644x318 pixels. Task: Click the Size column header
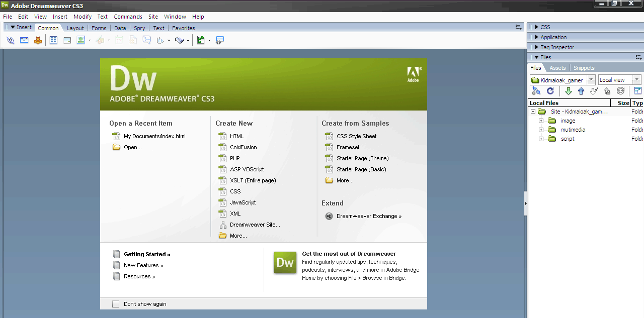[621, 103]
